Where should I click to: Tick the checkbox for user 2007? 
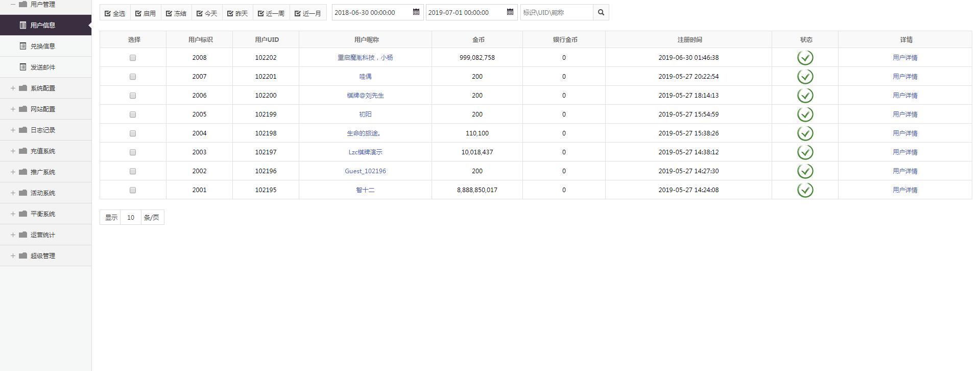pos(133,77)
